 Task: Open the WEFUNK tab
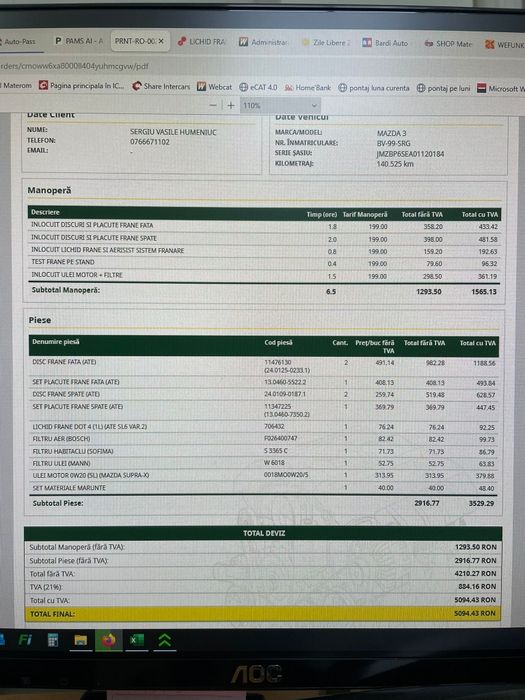click(504, 45)
